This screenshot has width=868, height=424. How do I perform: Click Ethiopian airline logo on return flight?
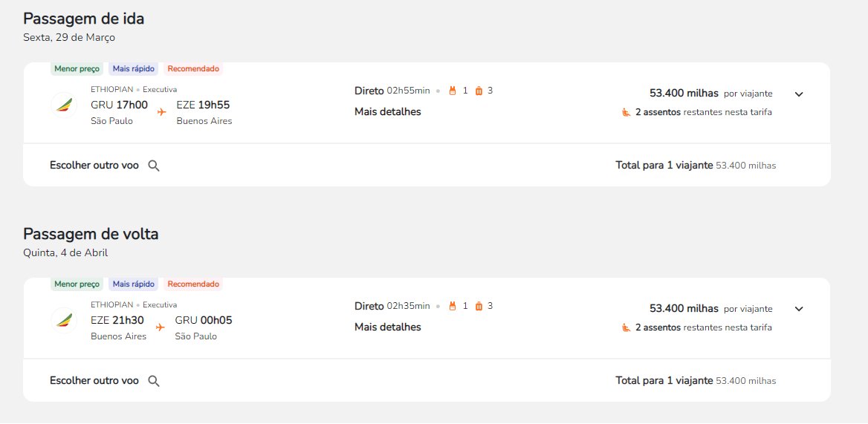64,321
